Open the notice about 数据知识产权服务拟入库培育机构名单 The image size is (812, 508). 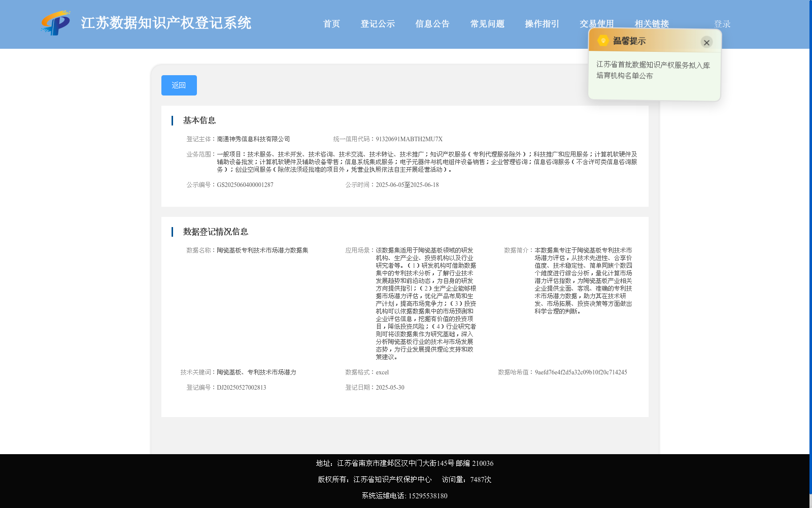coord(653,70)
